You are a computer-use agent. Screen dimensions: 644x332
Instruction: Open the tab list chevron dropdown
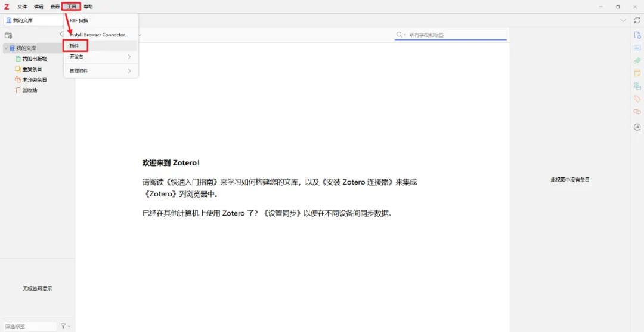point(623,20)
